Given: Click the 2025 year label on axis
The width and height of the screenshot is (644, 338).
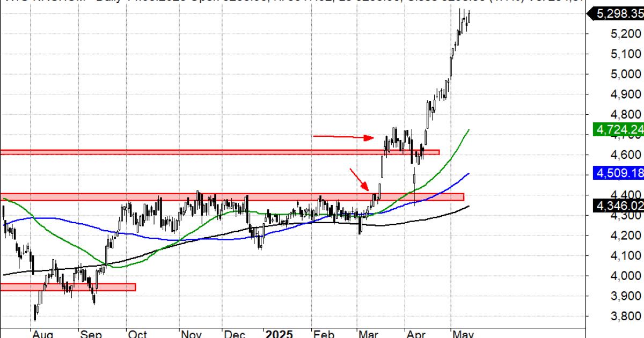Looking at the screenshot, I should [x=280, y=334].
